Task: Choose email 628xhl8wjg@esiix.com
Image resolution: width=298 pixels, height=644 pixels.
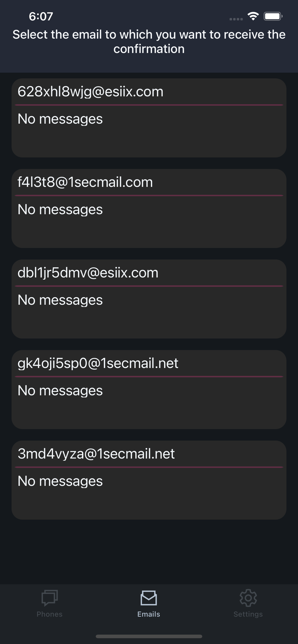Action: pos(91,92)
